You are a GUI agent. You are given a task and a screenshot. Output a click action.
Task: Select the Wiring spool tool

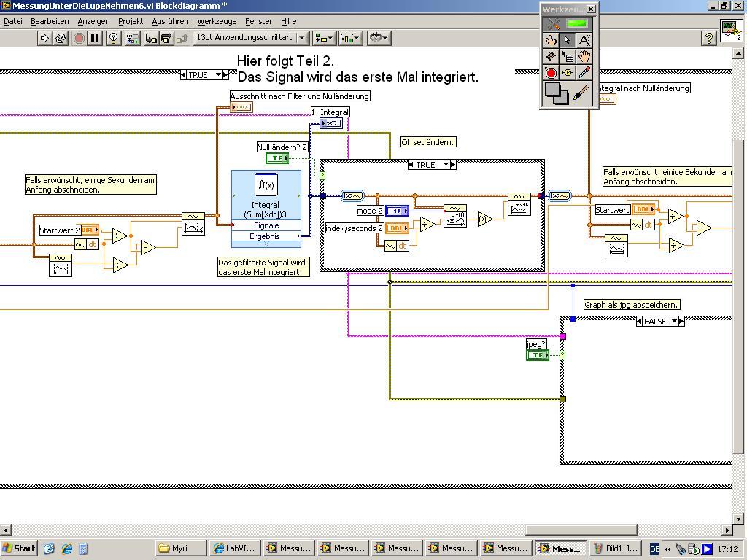(x=551, y=56)
